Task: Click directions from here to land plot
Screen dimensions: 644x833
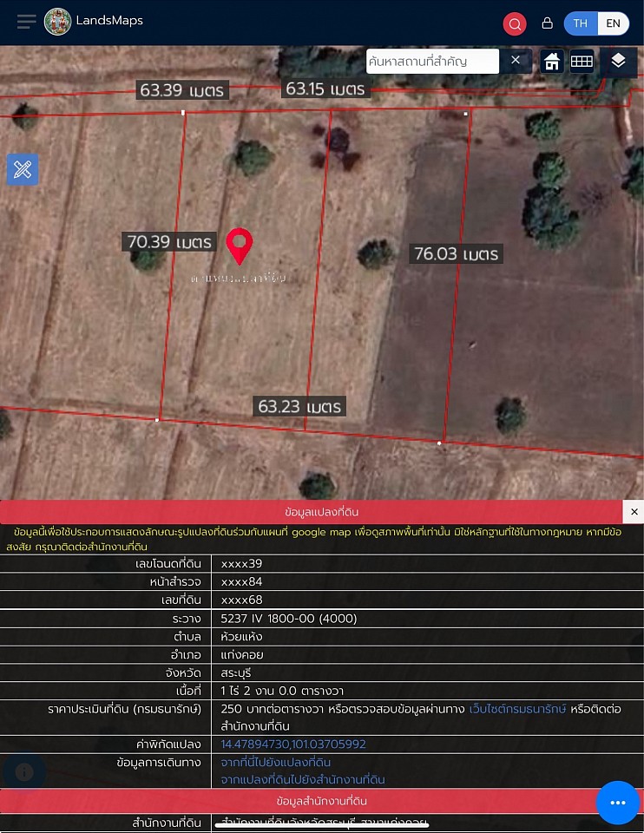Action: point(275,763)
